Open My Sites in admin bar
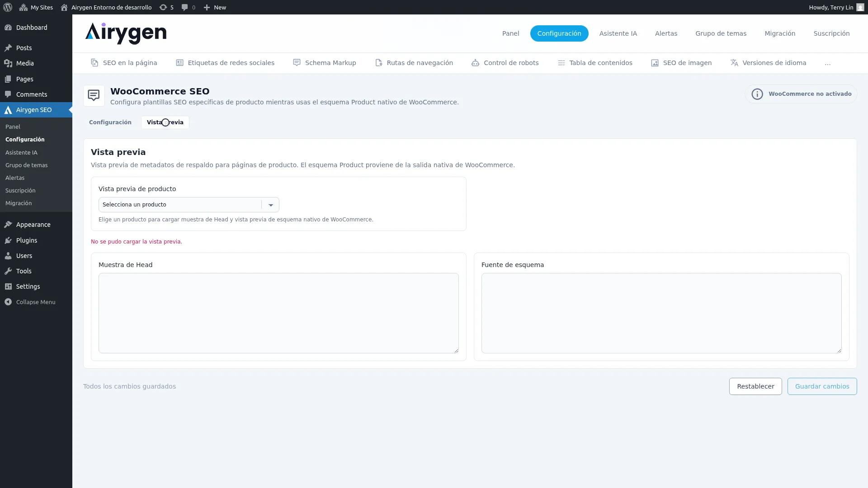 coord(36,7)
